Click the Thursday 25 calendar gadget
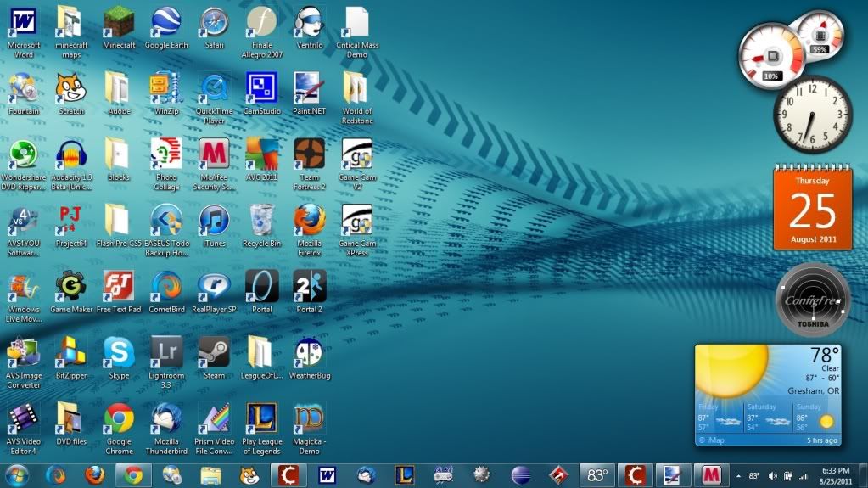The height and width of the screenshot is (488, 868). point(812,208)
